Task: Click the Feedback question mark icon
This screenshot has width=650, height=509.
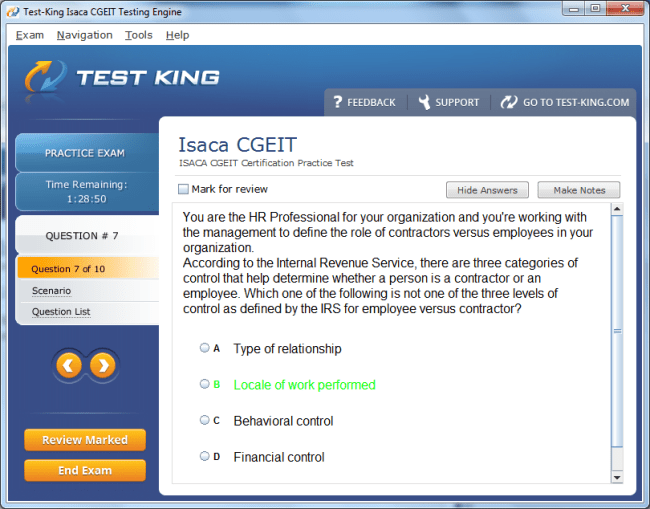Action: click(338, 102)
